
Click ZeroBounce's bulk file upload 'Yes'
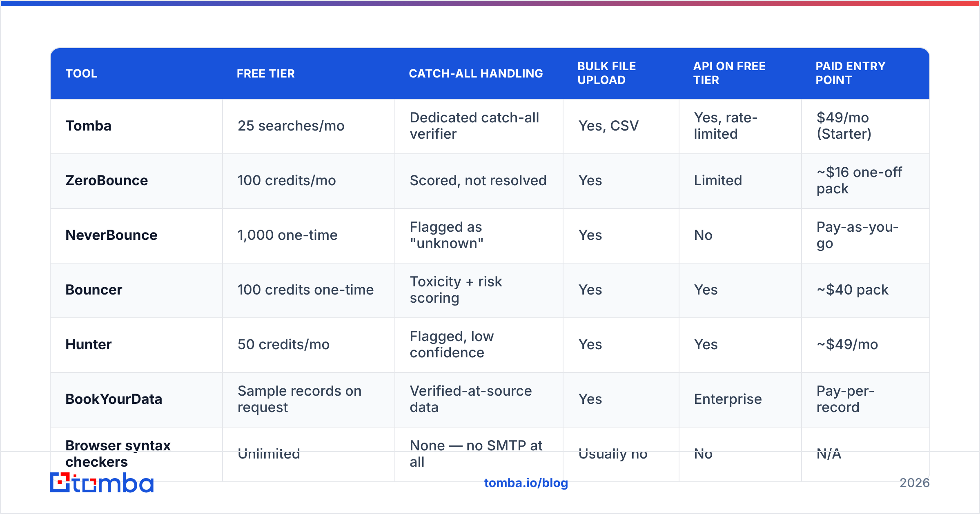tap(590, 180)
